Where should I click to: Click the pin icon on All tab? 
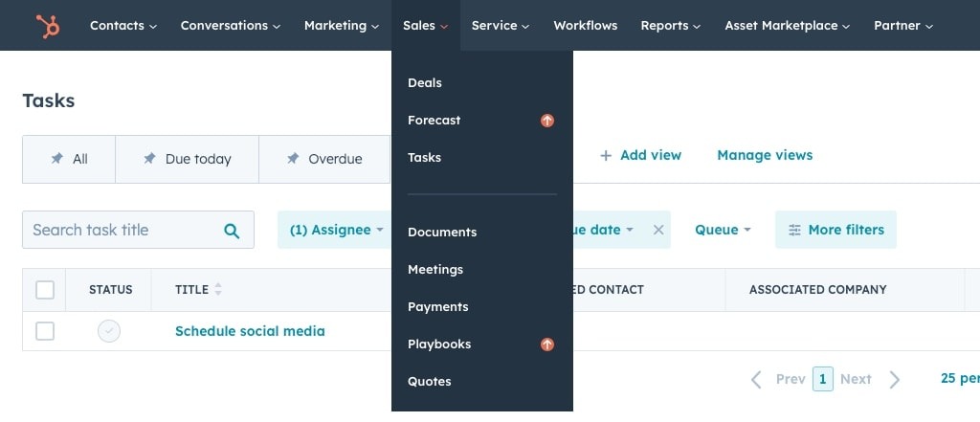pos(56,159)
